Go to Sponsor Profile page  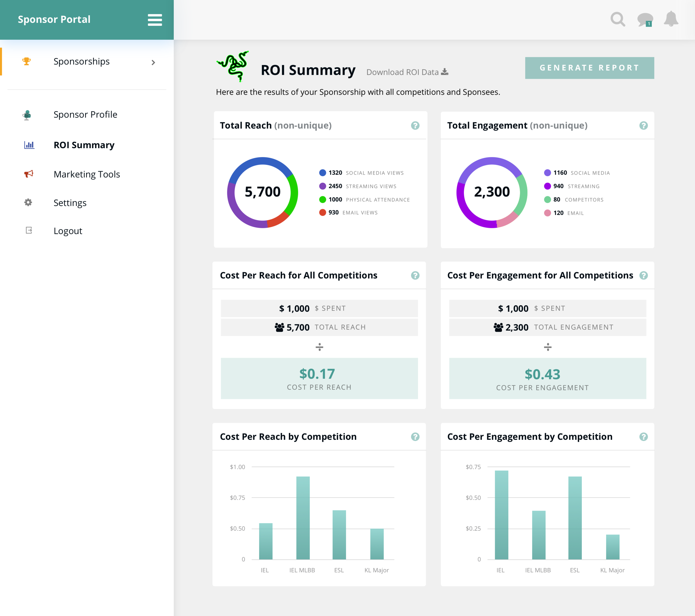pyautogui.click(x=85, y=115)
